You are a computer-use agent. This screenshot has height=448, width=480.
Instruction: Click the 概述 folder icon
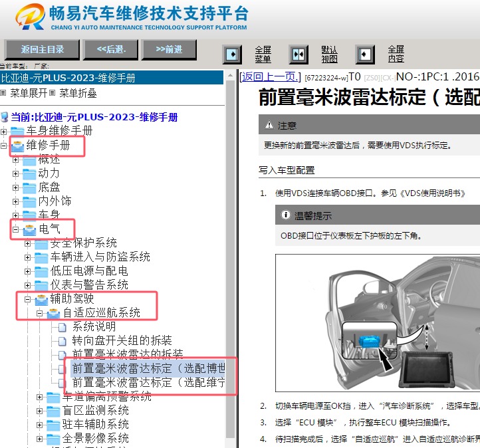tap(29, 160)
